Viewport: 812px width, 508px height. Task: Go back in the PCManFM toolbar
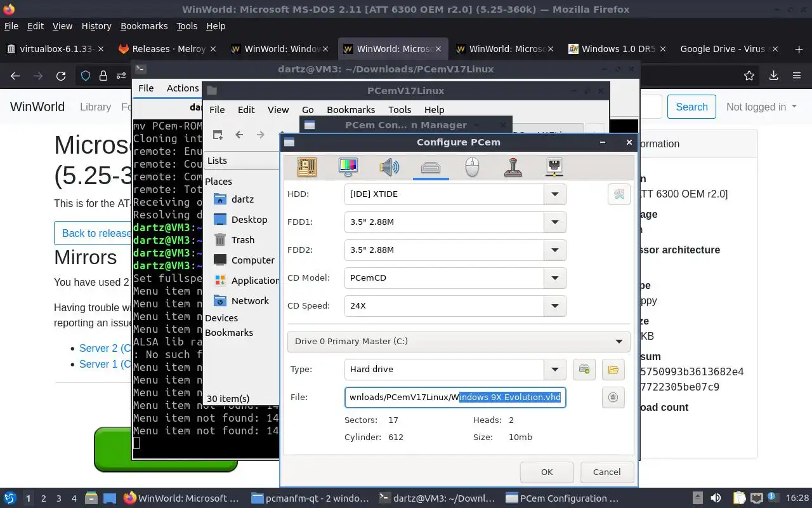239,135
